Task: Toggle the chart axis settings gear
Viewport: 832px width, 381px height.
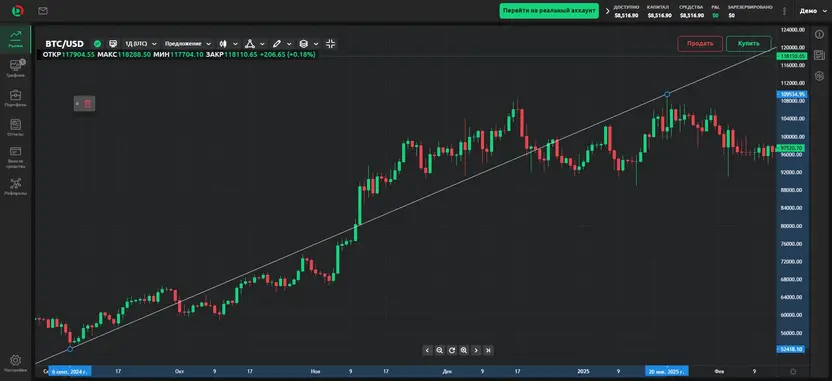Action: pyautogui.click(x=793, y=372)
